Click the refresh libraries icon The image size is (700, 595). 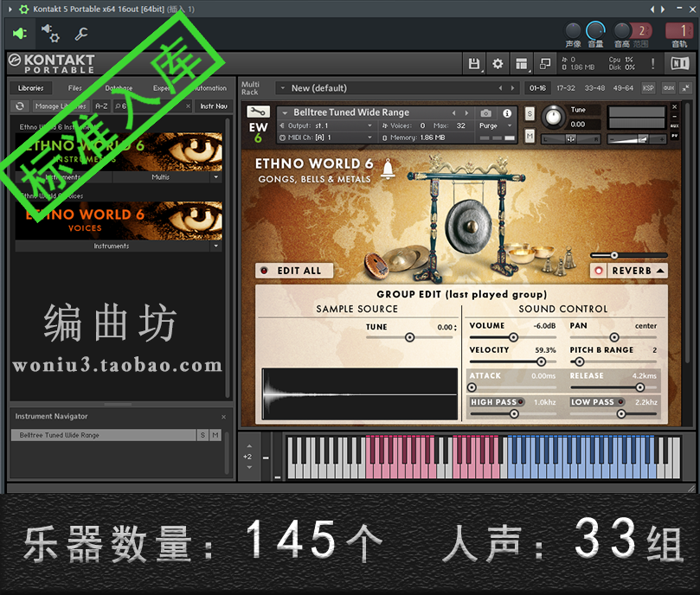click(x=19, y=106)
